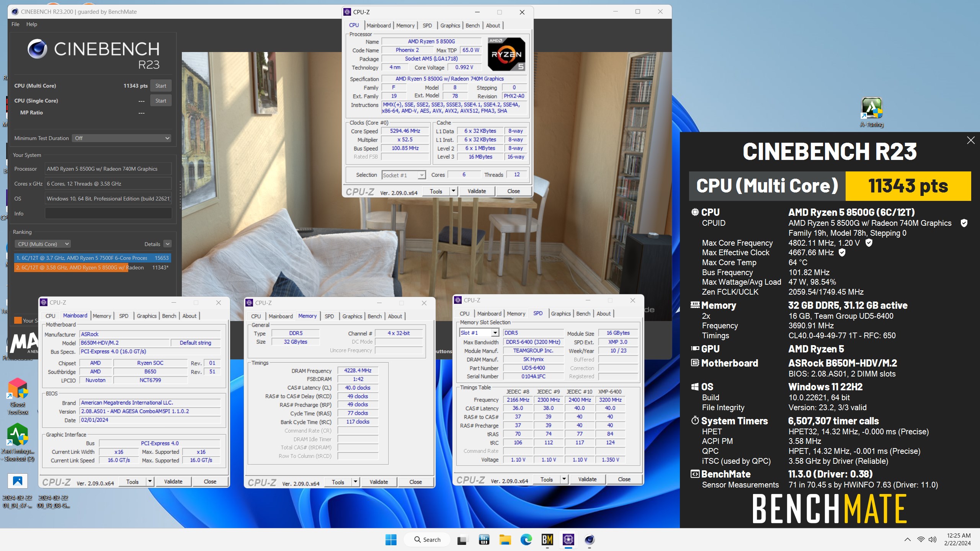
Task: Click the Ryzen 5 logo in CPU-Z
Action: (x=506, y=54)
